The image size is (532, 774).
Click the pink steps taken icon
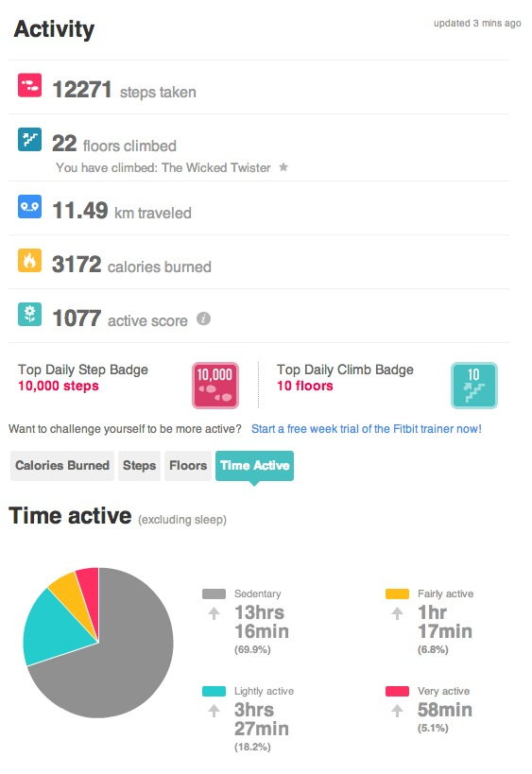click(29, 85)
